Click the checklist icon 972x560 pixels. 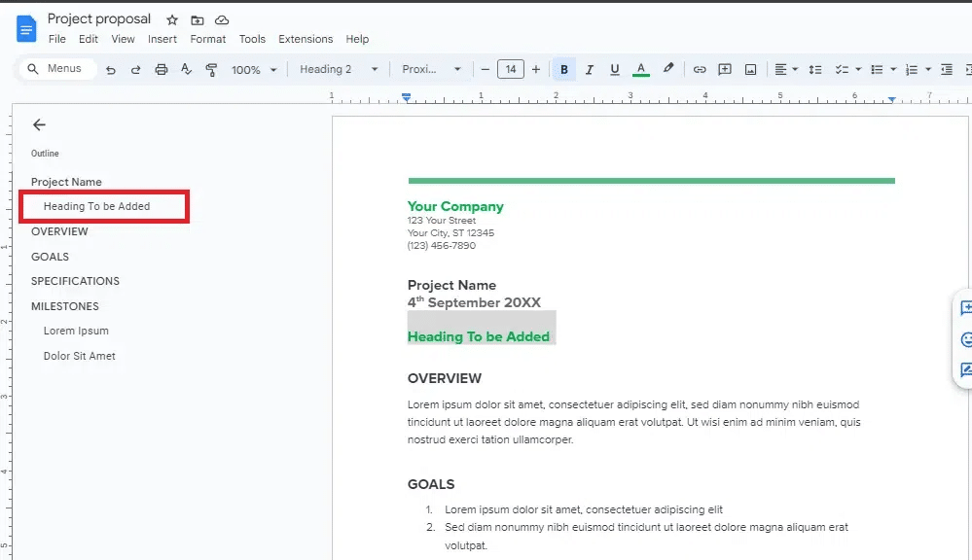[x=842, y=69]
